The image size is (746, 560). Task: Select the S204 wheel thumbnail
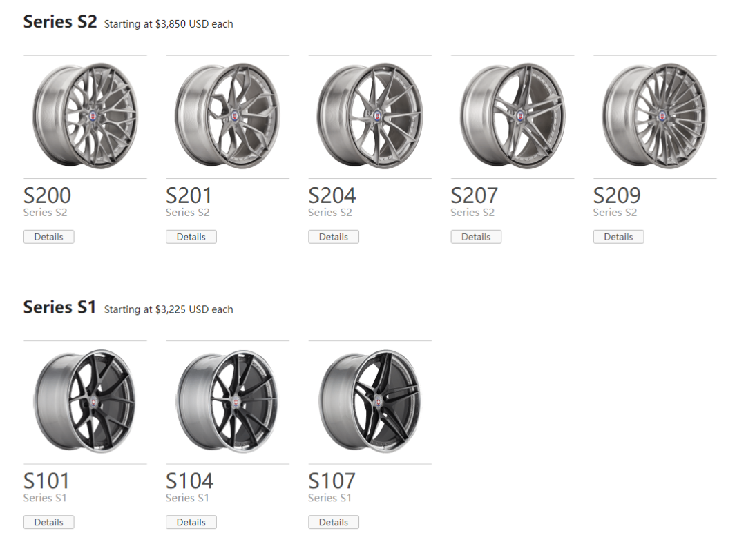click(370, 115)
